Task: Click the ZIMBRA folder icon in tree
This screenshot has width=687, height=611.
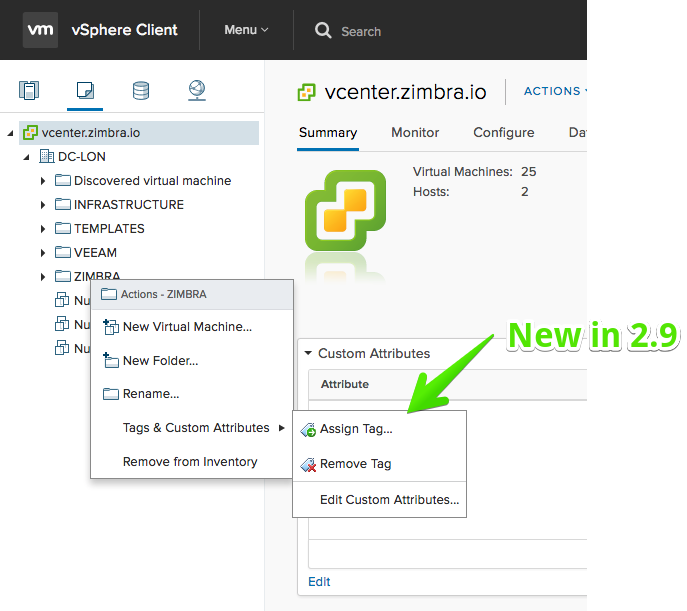Action: coord(63,276)
